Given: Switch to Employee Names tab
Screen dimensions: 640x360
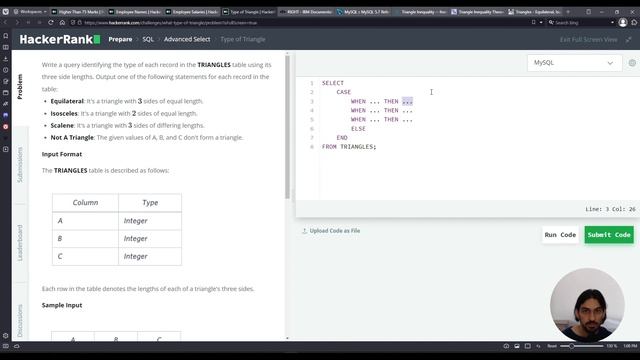Looking at the screenshot, I should coord(135,12).
